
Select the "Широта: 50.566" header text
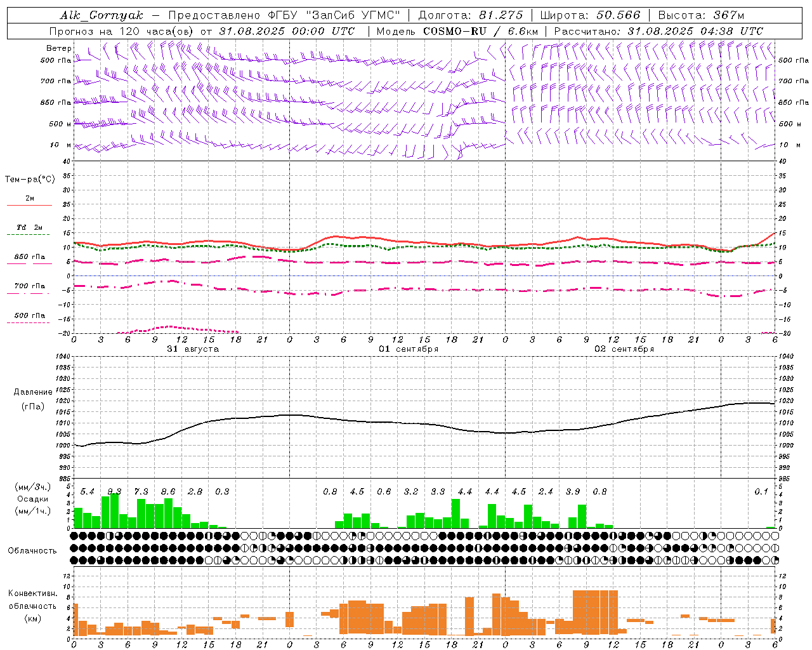coord(591,15)
